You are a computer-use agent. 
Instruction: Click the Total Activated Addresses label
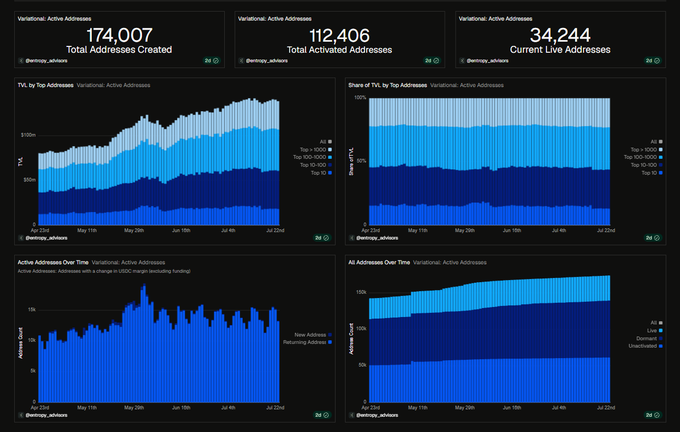[340, 50]
